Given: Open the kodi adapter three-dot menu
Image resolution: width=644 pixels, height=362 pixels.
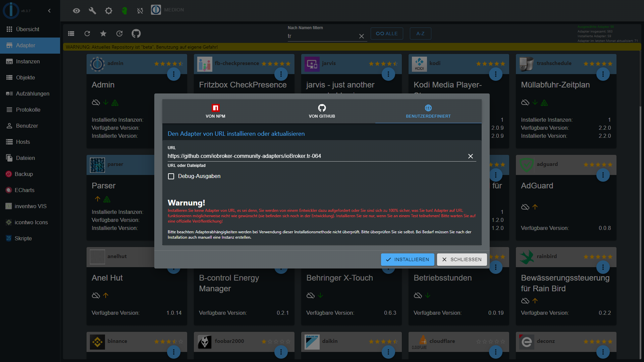Looking at the screenshot, I should 496,74.
